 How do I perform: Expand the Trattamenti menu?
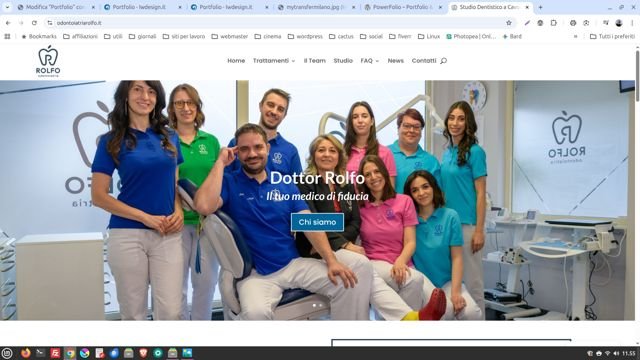point(274,61)
